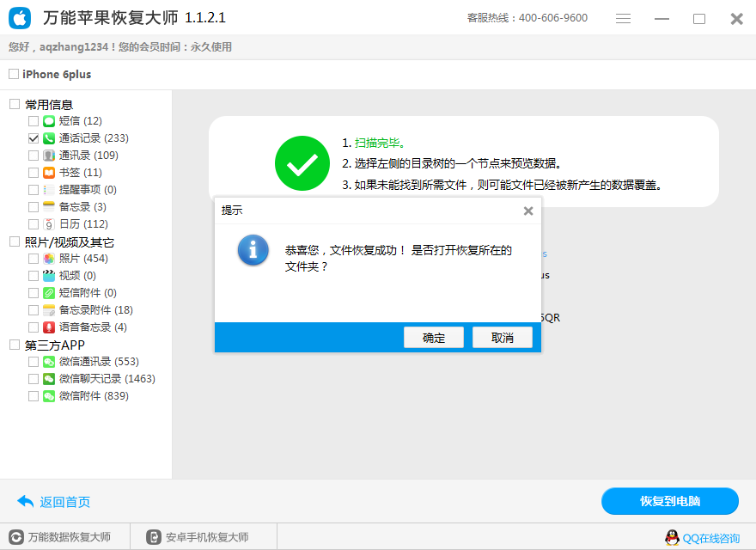Select the 短信 message bubble icon

(x=47, y=120)
